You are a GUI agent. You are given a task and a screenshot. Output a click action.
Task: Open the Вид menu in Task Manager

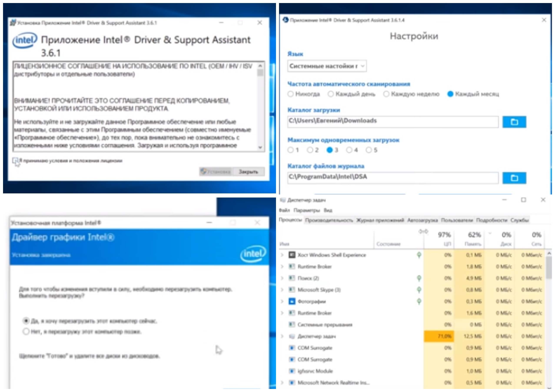328,210
